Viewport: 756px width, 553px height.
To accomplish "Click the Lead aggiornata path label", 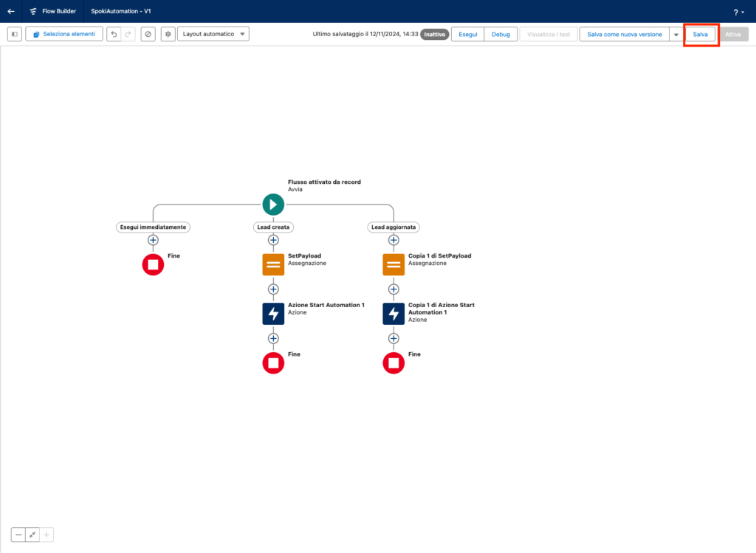I will pyautogui.click(x=394, y=227).
